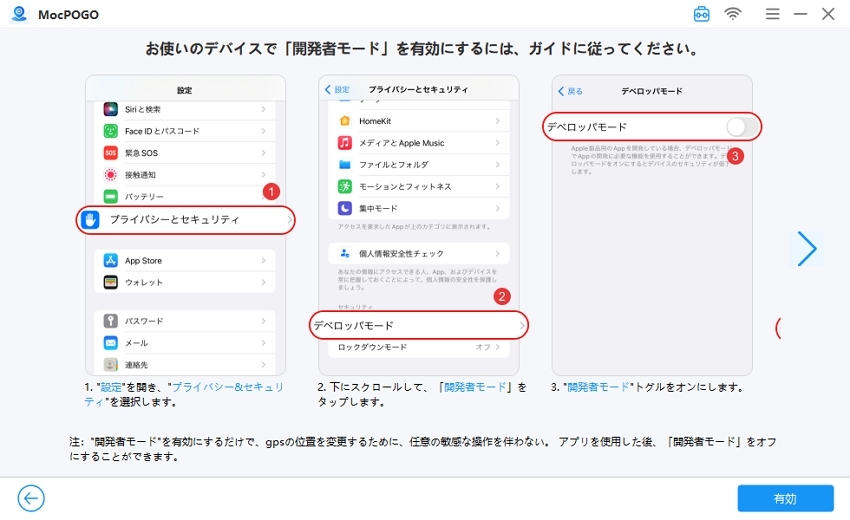Expand ファイルとフォルダ row chevron
Image resolution: width=850 pixels, height=520 pixels.
click(498, 164)
